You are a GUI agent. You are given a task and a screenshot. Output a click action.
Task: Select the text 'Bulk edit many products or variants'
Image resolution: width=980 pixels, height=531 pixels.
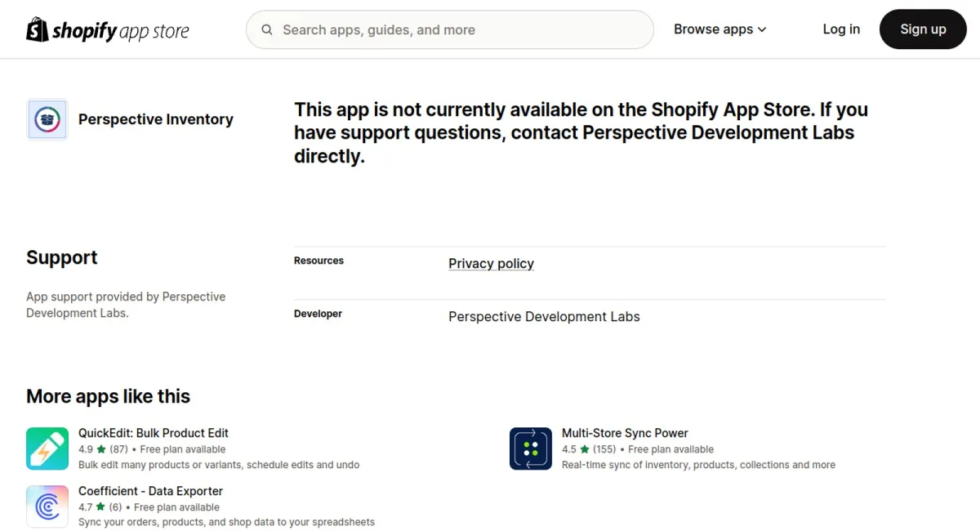click(160, 465)
